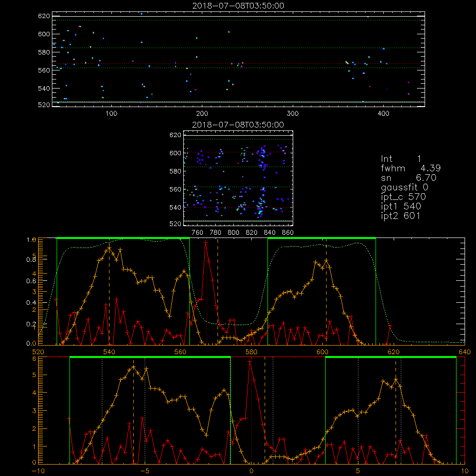This screenshot has height=476, width=476.
Task: Click the orange y-axis label 6 on bottom plot
Action: pyautogui.click(x=34, y=359)
